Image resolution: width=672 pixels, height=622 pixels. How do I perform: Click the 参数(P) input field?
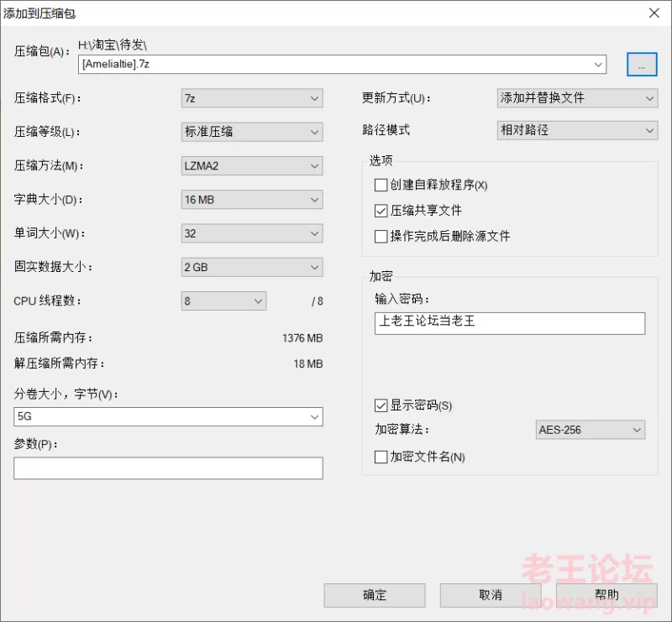(x=168, y=468)
